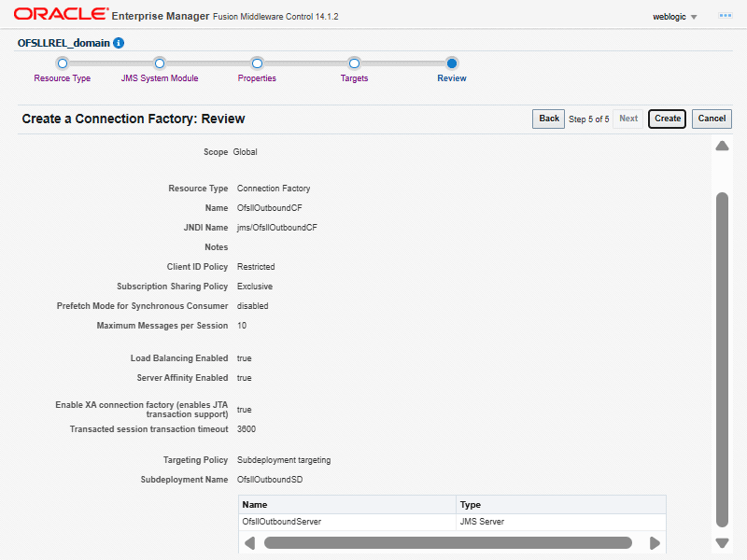Click the Subdeployment targeting value

tap(284, 460)
